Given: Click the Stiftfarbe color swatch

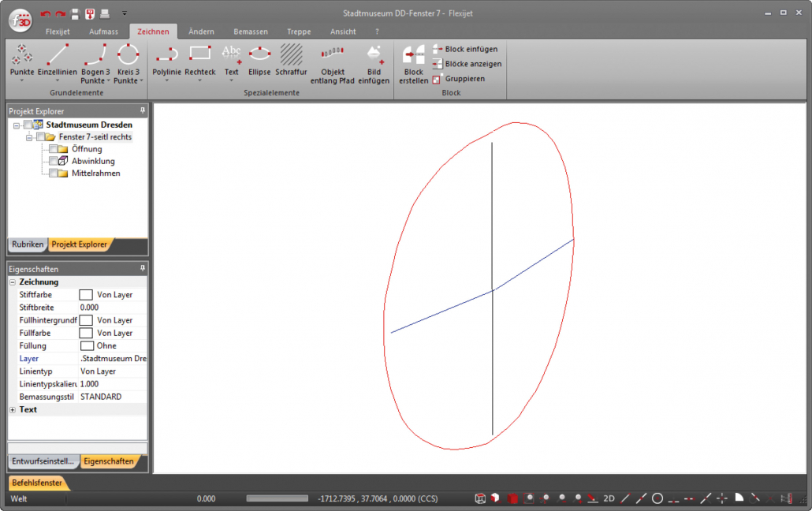Looking at the screenshot, I should (86, 295).
